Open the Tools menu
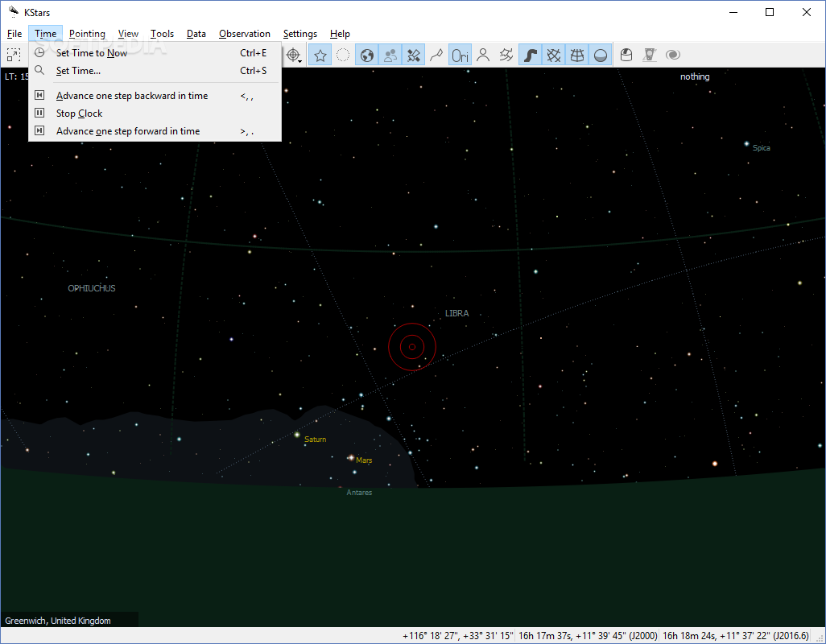 pyautogui.click(x=162, y=34)
